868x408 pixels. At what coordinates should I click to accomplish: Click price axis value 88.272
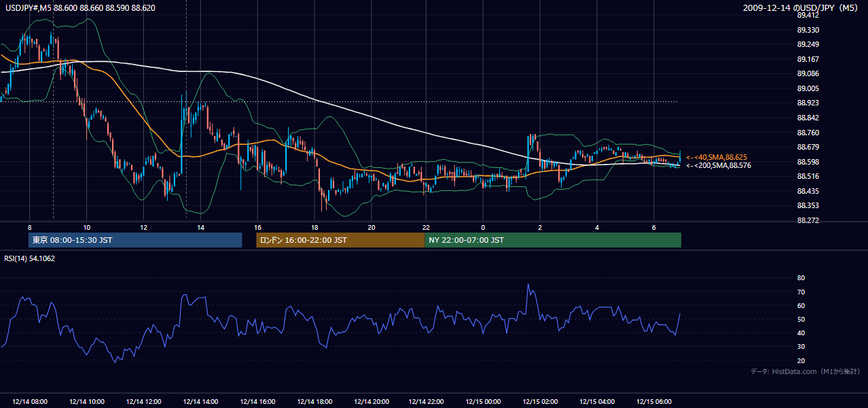click(x=808, y=220)
